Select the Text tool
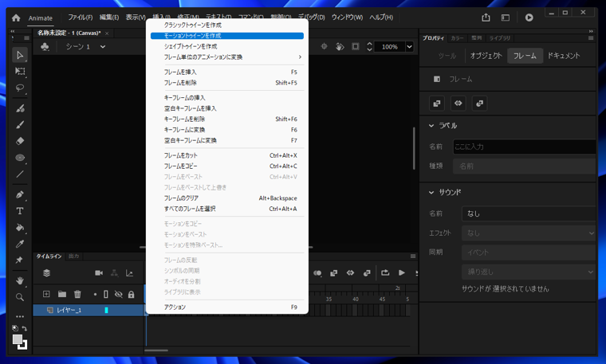This screenshot has width=606, height=364. coord(20,211)
